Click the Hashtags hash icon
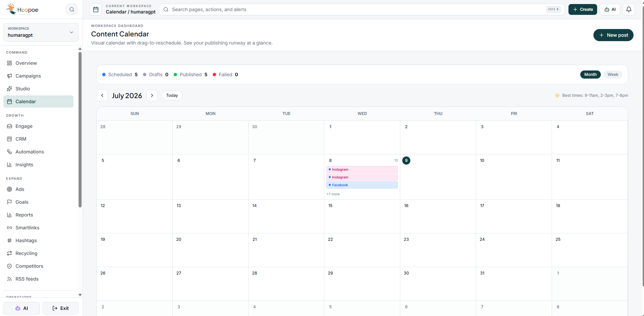This screenshot has width=644, height=316. tap(9, 240)
